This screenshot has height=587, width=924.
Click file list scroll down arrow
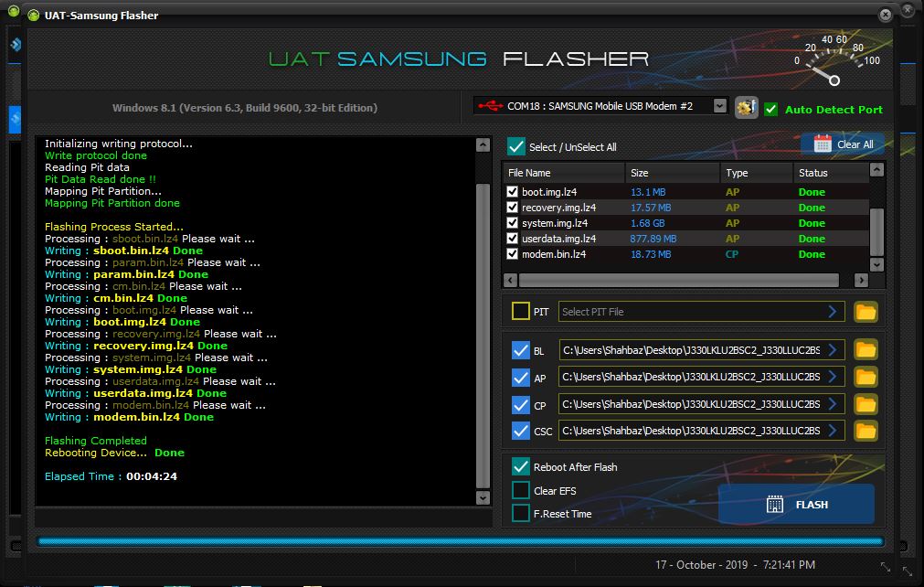(876, 264)
